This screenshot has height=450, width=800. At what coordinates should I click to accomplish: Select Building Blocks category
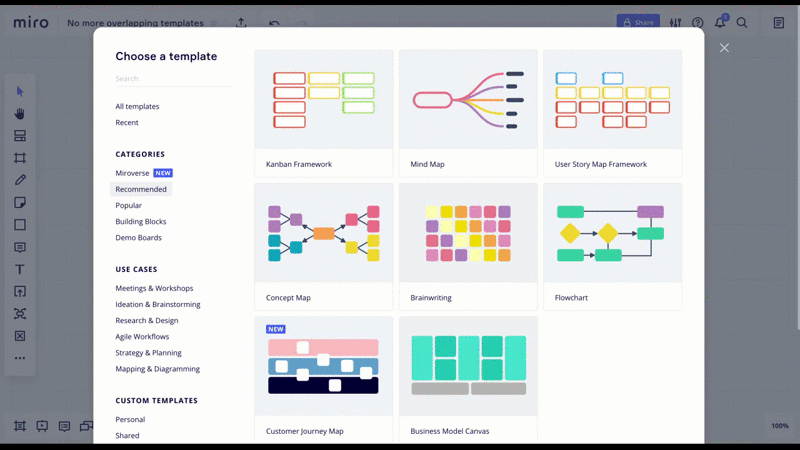141,221
